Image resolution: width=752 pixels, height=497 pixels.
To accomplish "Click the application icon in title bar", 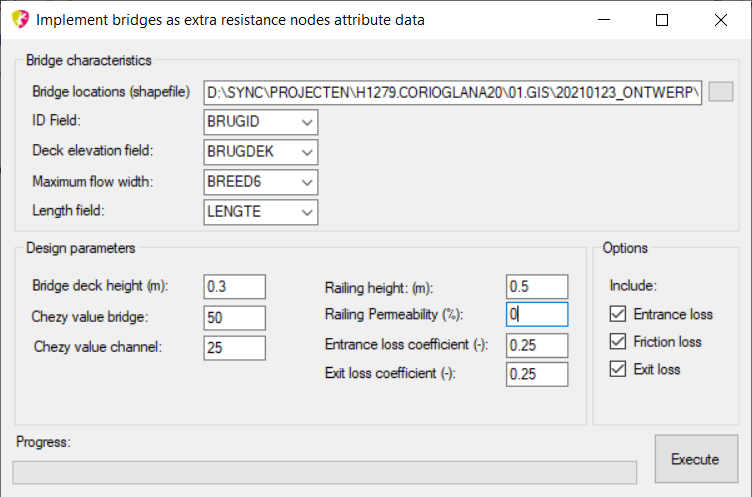I will tap(18, 19).
